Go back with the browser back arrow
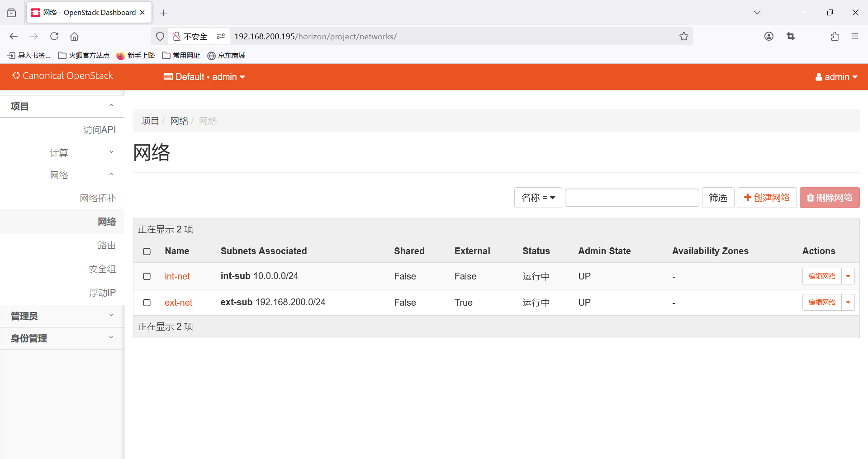 tap(14, 36)
